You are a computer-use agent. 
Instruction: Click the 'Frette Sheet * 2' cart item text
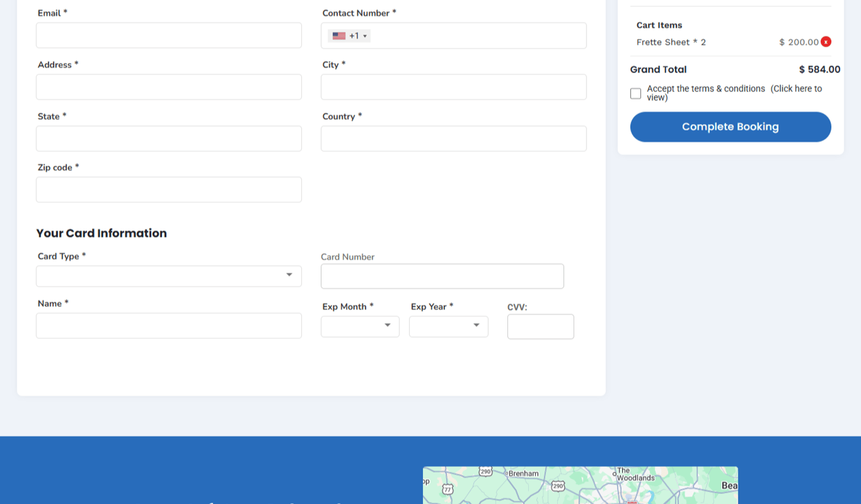[671, 42]
